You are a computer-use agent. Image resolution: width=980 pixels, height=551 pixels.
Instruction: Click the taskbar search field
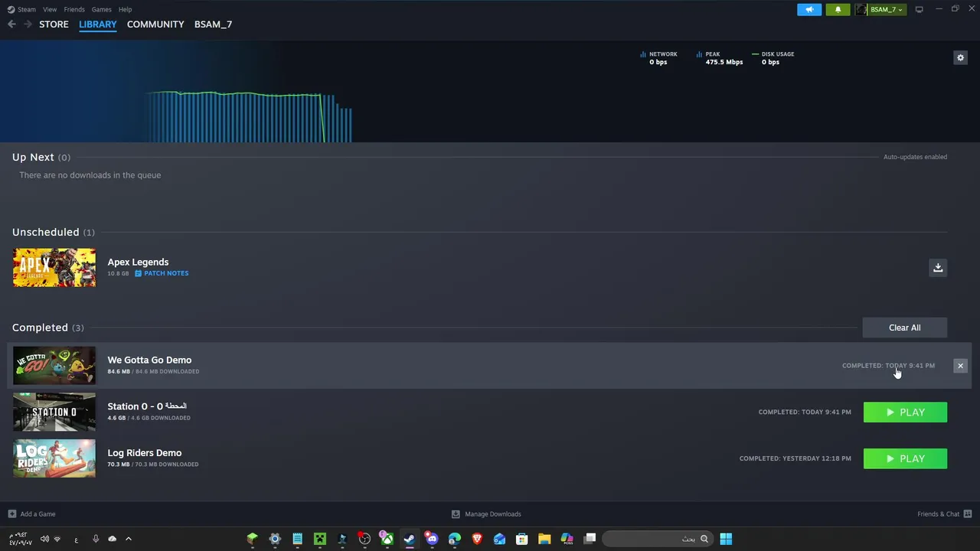point(658,539)
